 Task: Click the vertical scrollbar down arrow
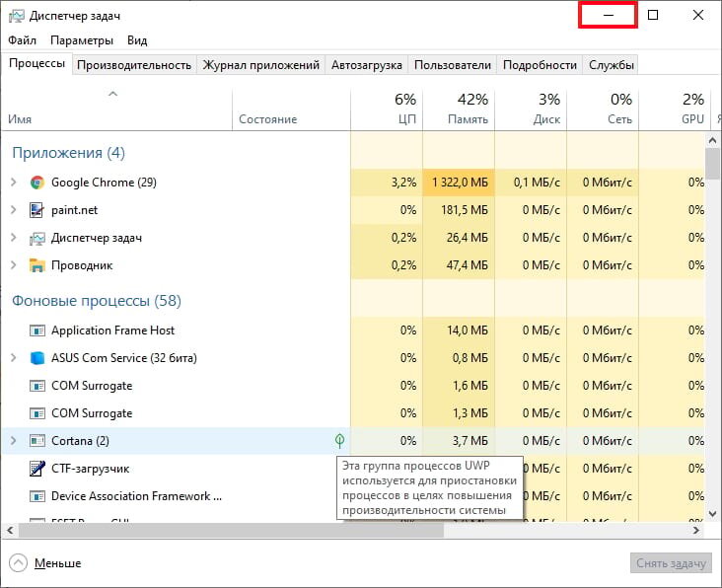(713, 513)
